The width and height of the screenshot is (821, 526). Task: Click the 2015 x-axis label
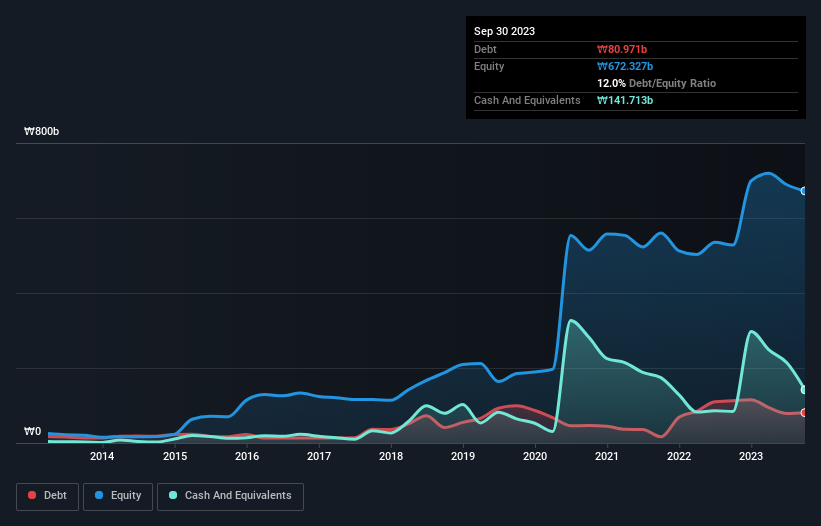pyautogui.click(x=175, y=456)
